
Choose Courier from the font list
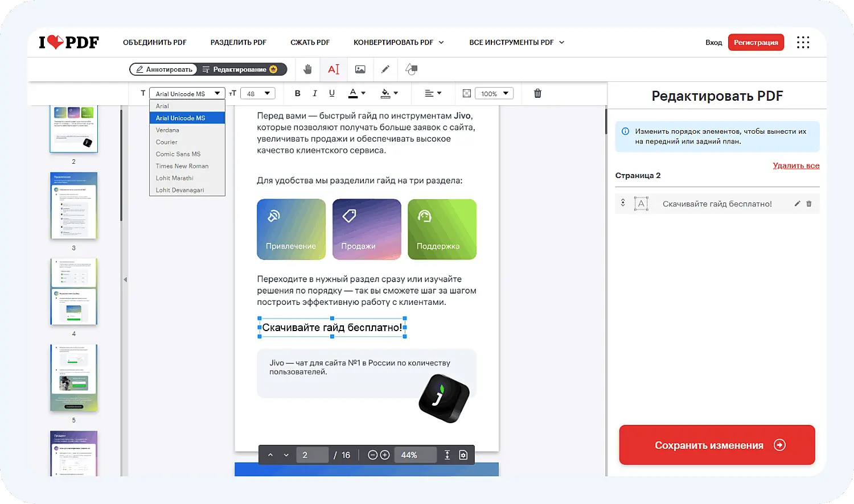(x=187, y=142)
